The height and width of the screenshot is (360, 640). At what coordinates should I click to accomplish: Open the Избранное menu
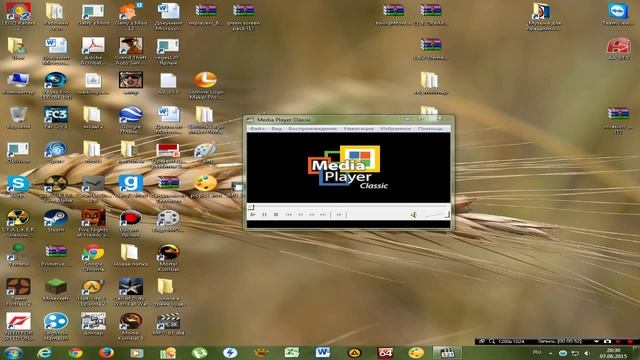tap(396, 129)
